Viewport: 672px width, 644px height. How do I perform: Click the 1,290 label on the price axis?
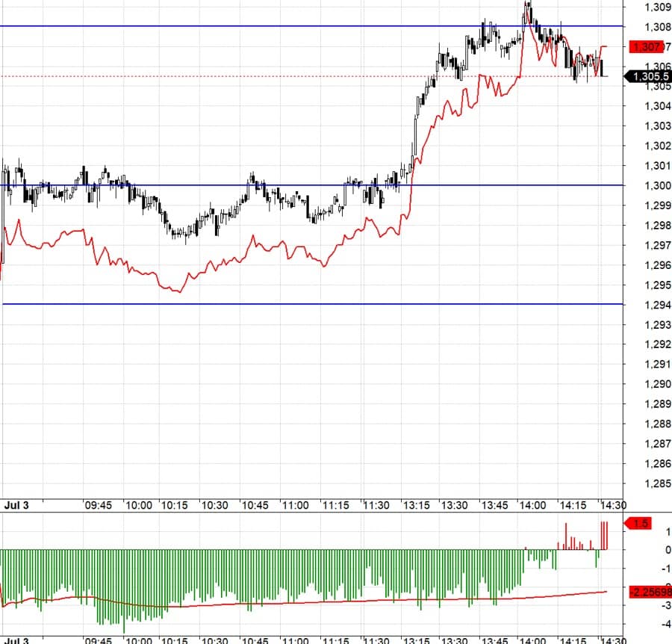[x=656, y=384]
